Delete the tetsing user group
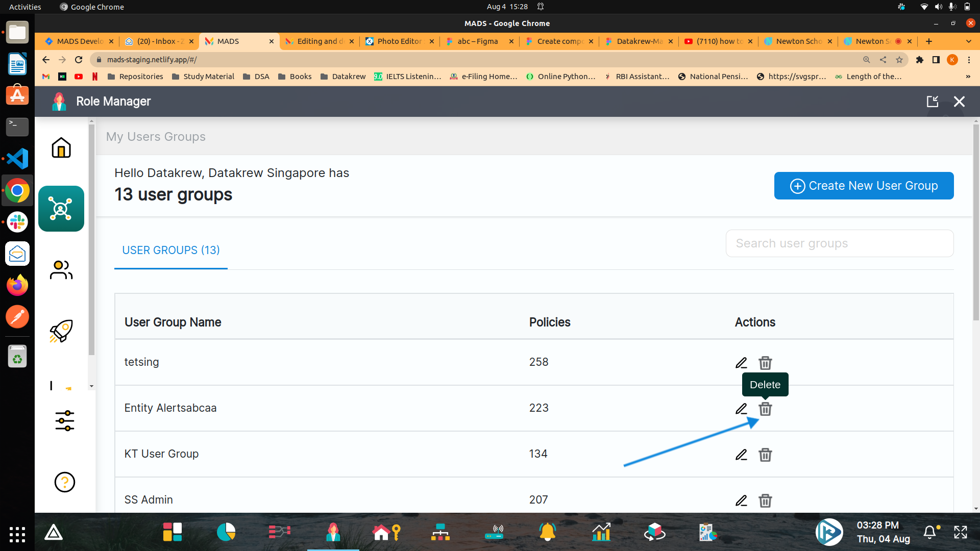This screenshot has height=551, width=980. pos(765,363)
